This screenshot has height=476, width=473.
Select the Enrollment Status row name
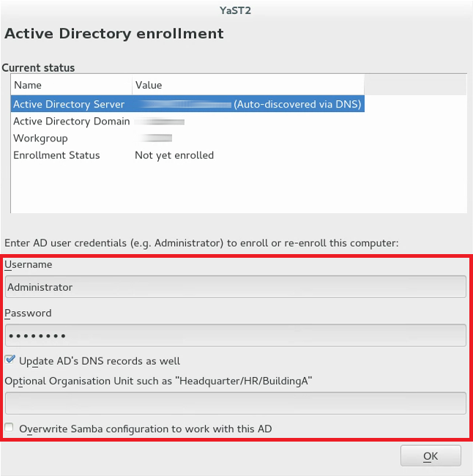point(56,155)
